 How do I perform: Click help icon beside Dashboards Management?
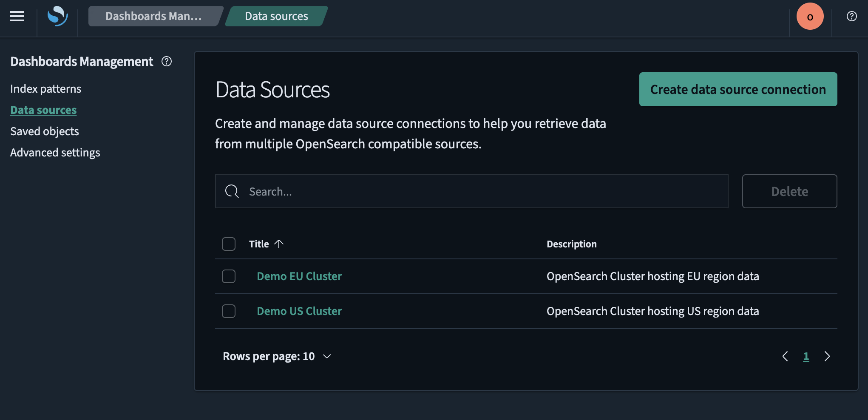pyautogui.click(x=167, y=62)
